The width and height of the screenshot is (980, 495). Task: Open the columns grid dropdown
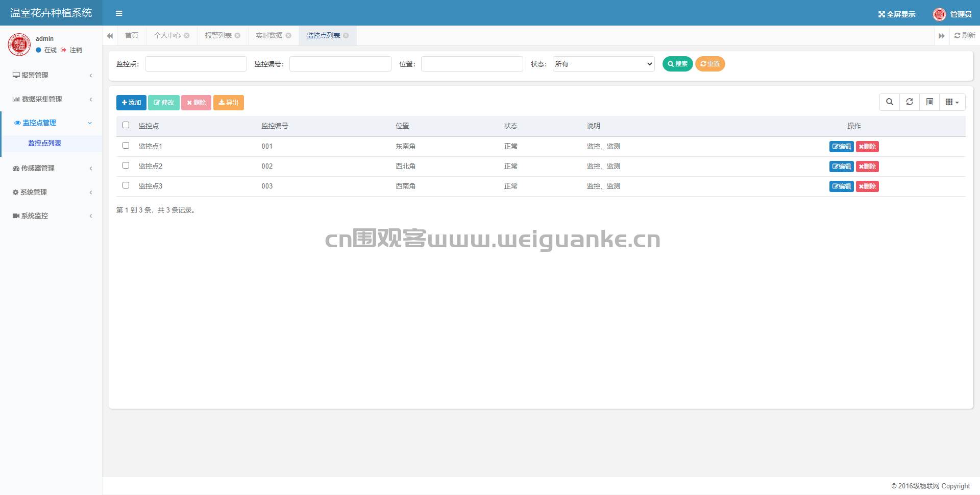pos(952,102)
